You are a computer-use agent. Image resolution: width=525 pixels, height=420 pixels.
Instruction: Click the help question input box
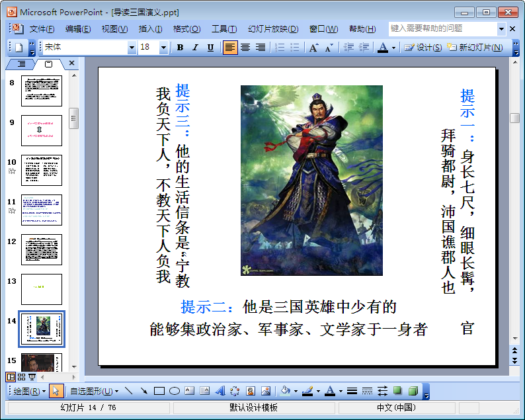point(442,29)
